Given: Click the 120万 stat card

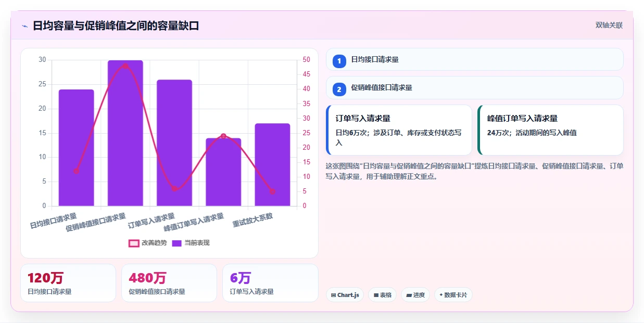Looking at the screenshot, I should pos(68,283).
